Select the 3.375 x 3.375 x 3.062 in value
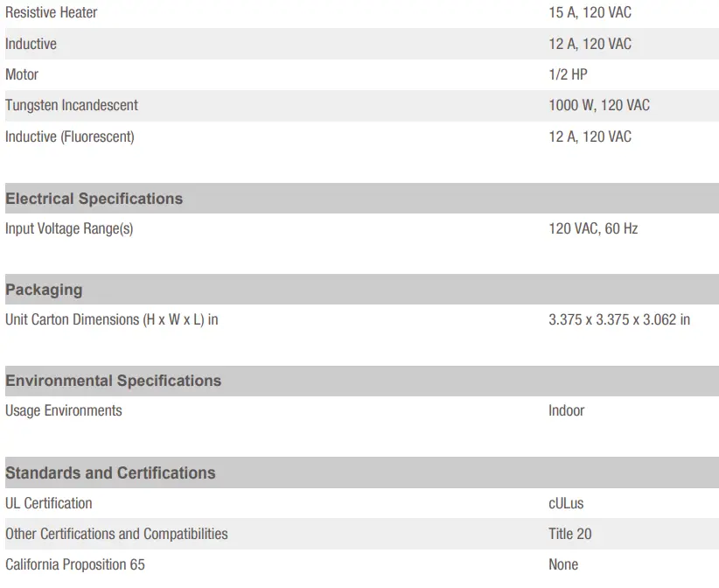The width and height of the screenshot is (719, 588). [619, 319]
